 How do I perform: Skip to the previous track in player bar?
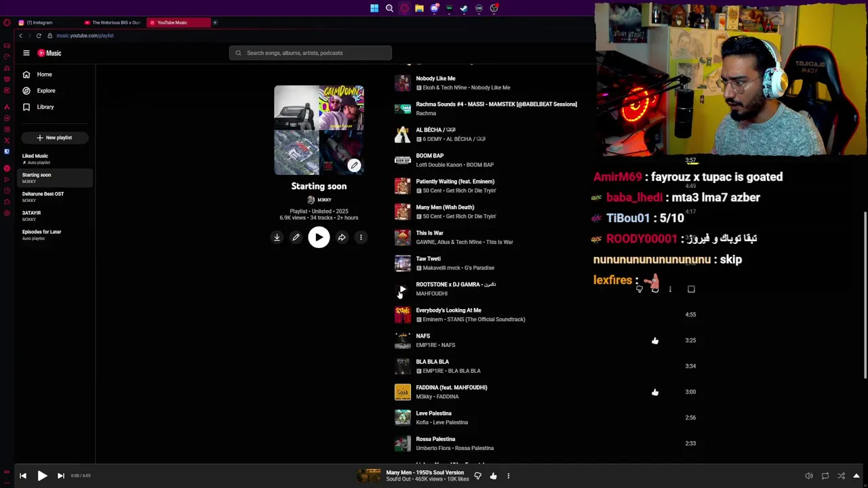coord(23,476)
